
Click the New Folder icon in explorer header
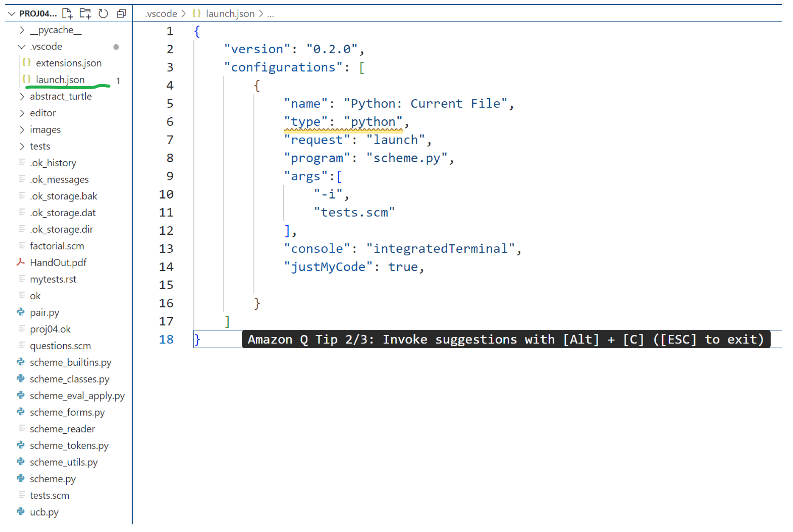click(85, 14)
